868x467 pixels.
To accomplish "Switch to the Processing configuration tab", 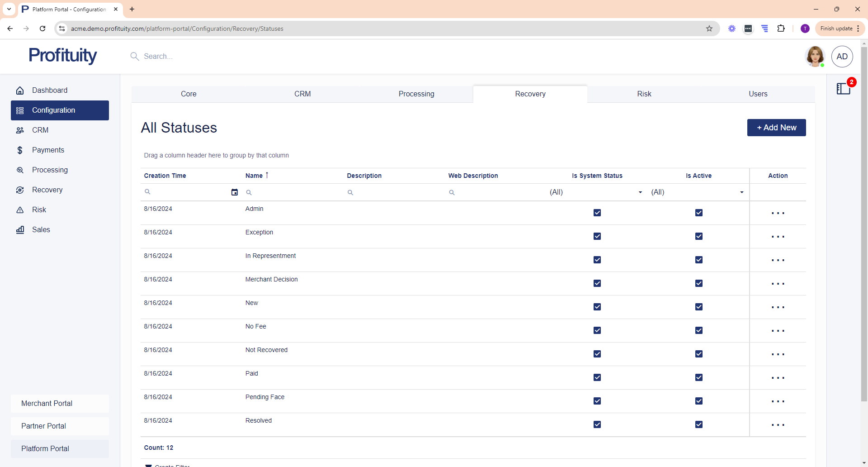I will pyautogui.click(x=416, y=94).
